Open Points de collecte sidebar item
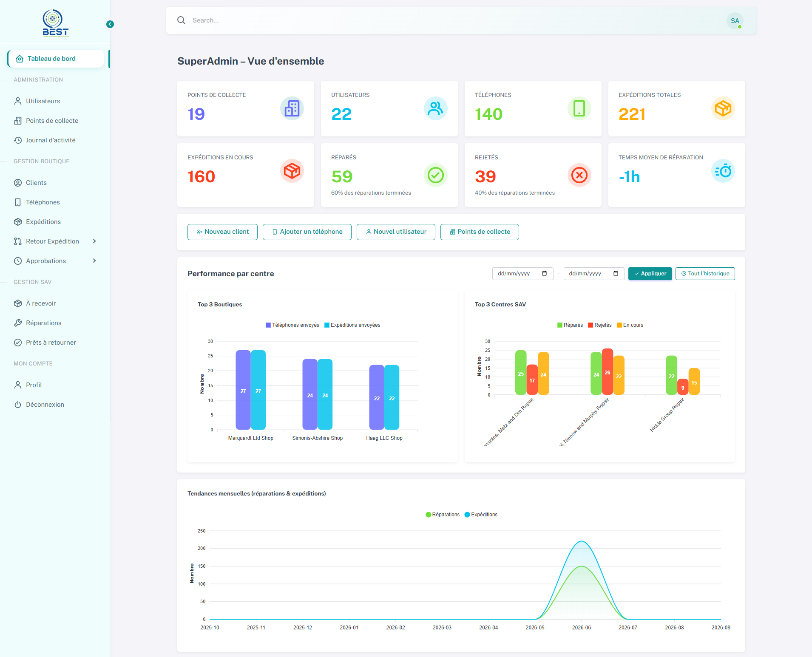812x657 pixels. point(55,121)
